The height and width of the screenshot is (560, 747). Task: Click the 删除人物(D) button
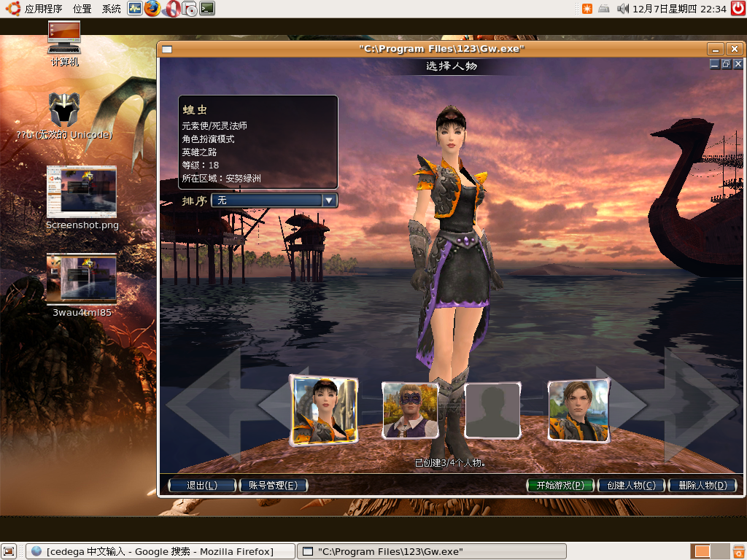click(703, 485)
